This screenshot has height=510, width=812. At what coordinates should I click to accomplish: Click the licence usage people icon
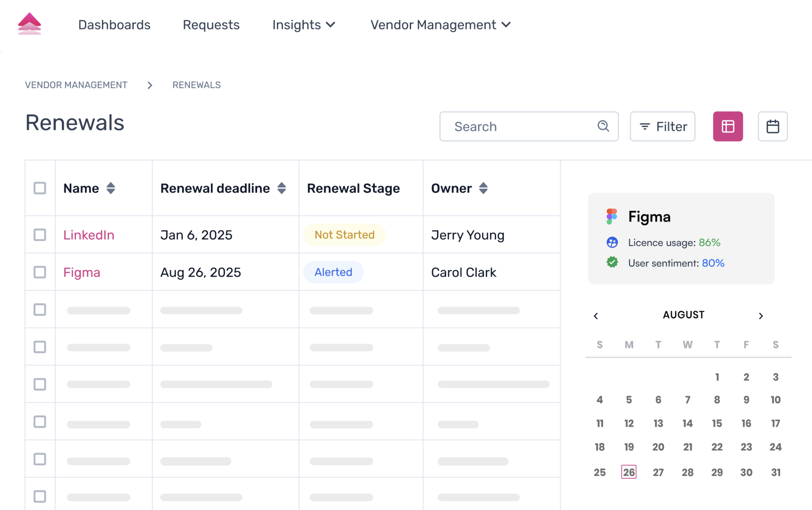tap(612, 242)
